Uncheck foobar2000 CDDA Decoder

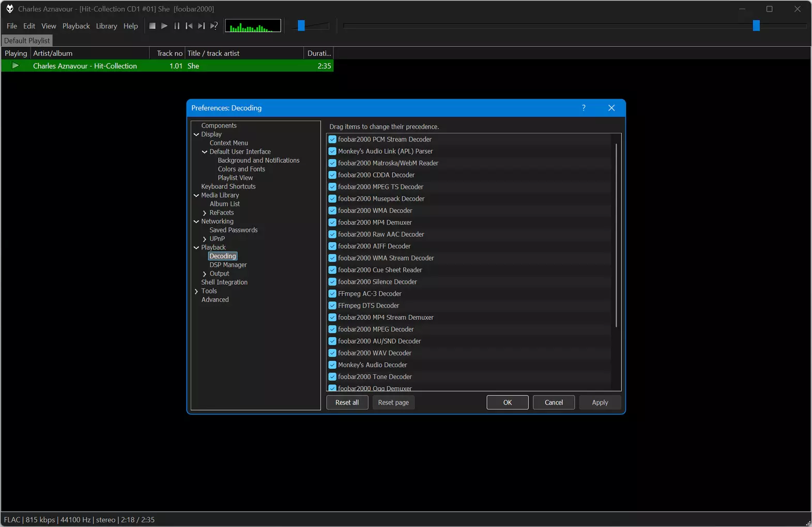pos(332,175)
